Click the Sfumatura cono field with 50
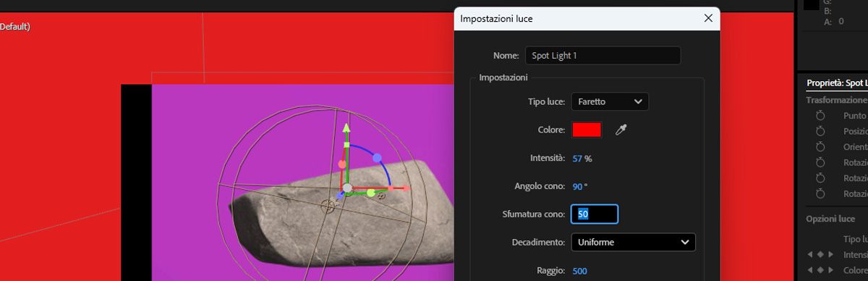 (595, 214)
